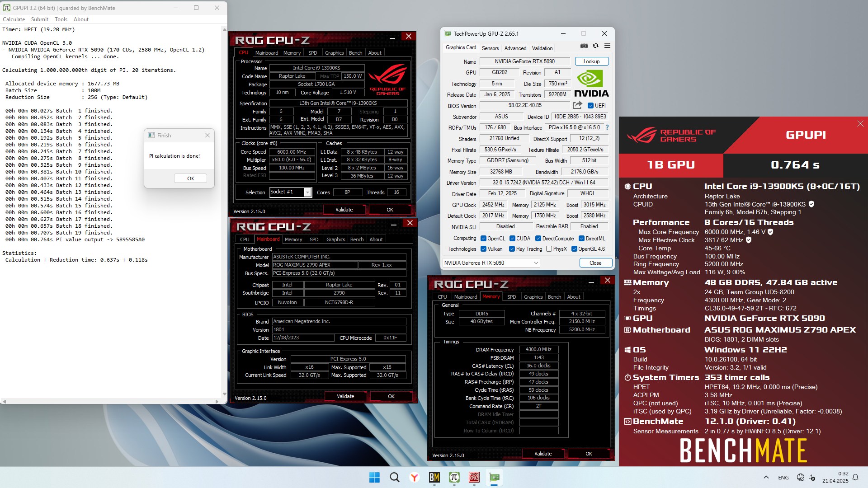Switch to ROG CPU-Z via taskbar icon
Image resolution: width=868 pixels, height=488 pixels.
point(474,477)
